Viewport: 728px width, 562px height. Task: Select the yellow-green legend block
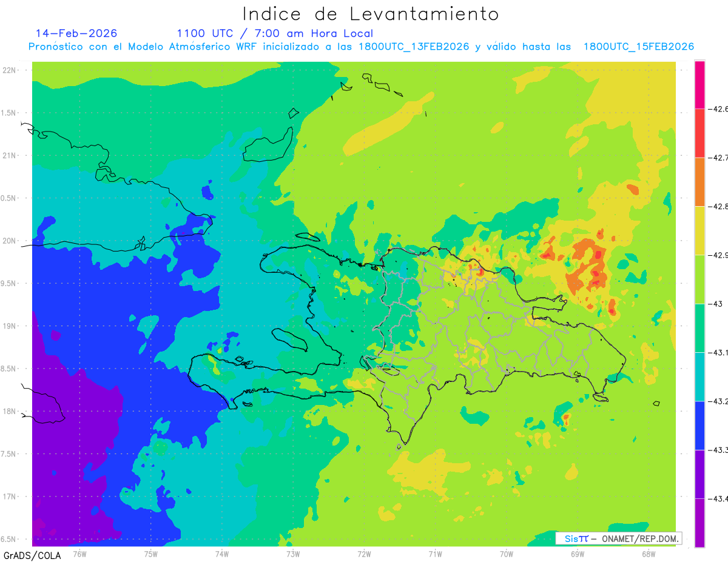coord(699,279)
